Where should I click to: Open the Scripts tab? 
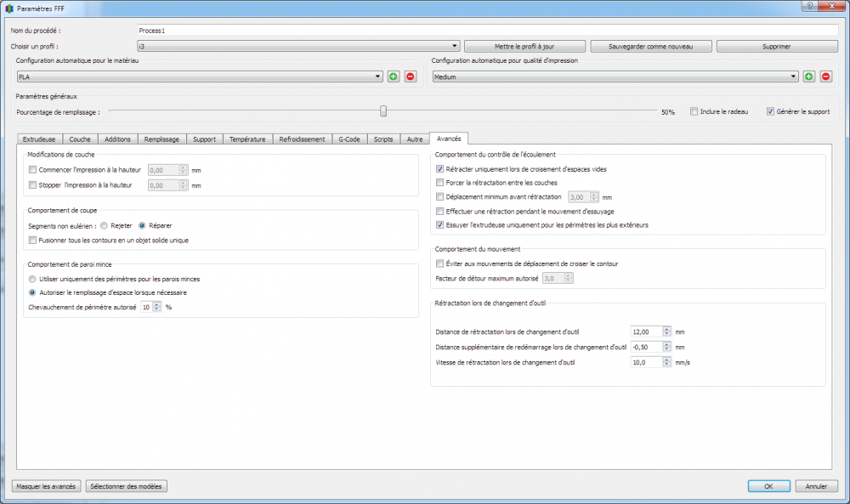click(x=383, y=139)
